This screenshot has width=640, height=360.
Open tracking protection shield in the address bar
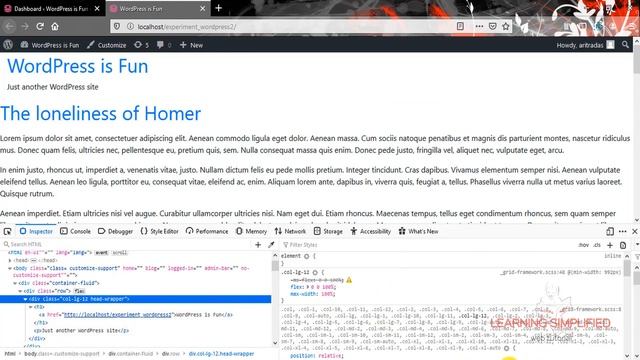pos(117,27)
